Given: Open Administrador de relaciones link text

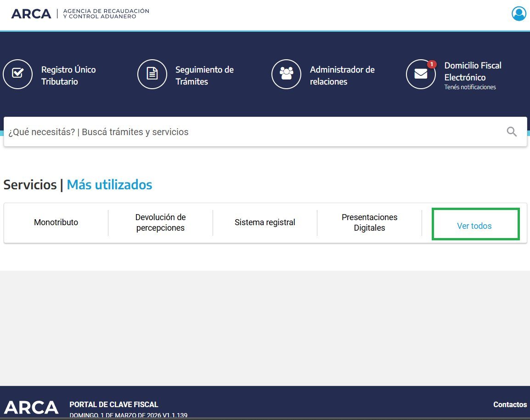Looking at the screenshot, I should pos(342,75).
